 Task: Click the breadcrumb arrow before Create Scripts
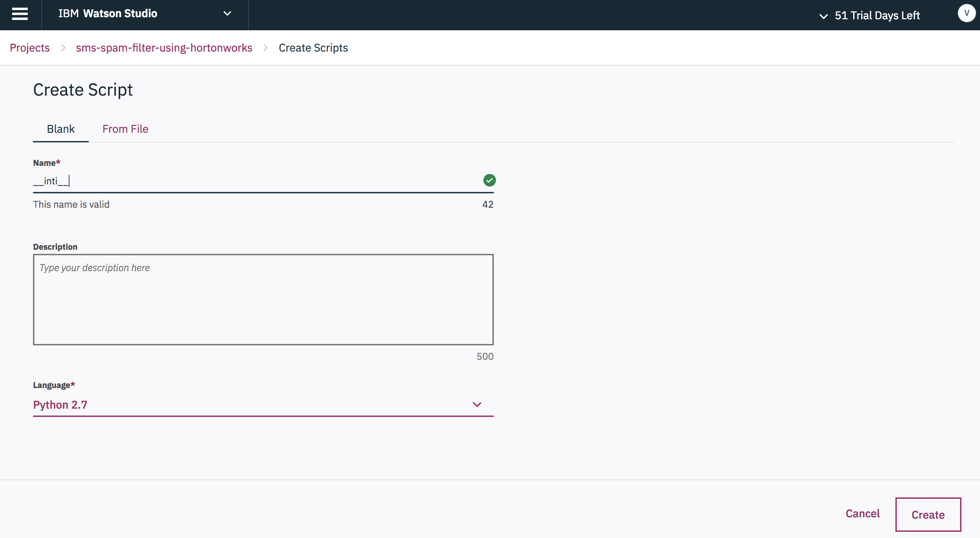click(x=265, y=48)
